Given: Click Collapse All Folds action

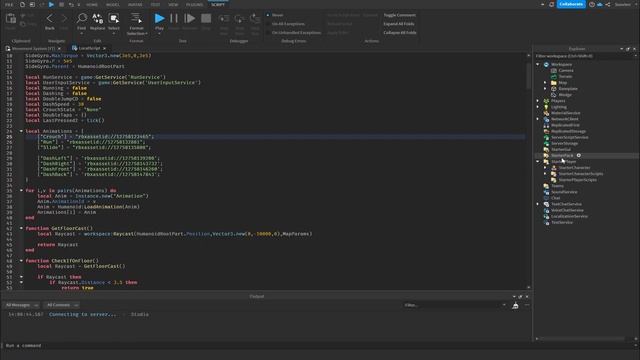Looking at the screenshot, I should (400, 32).
